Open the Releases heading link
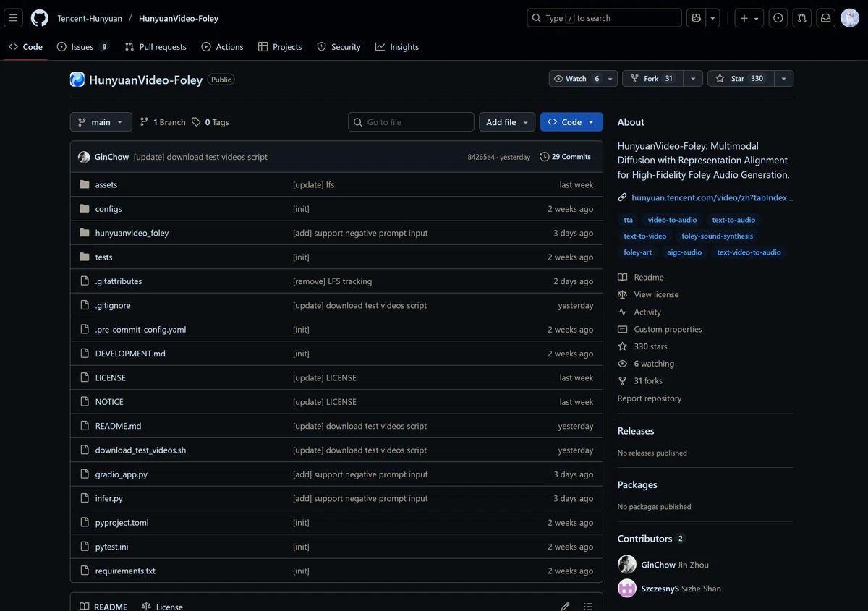The width and height of the screenshot is (868, 611). pos(635,431)
